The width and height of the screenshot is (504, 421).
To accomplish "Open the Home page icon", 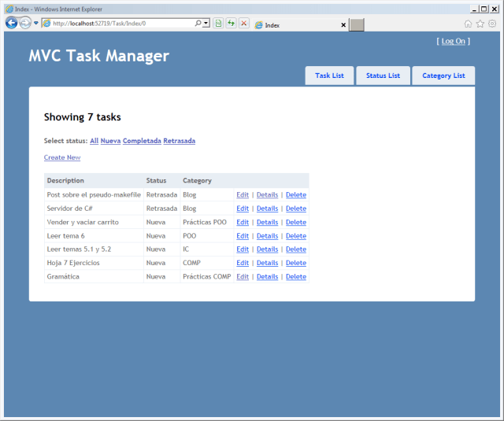I will pyautogui.click(x=468, y=24).
